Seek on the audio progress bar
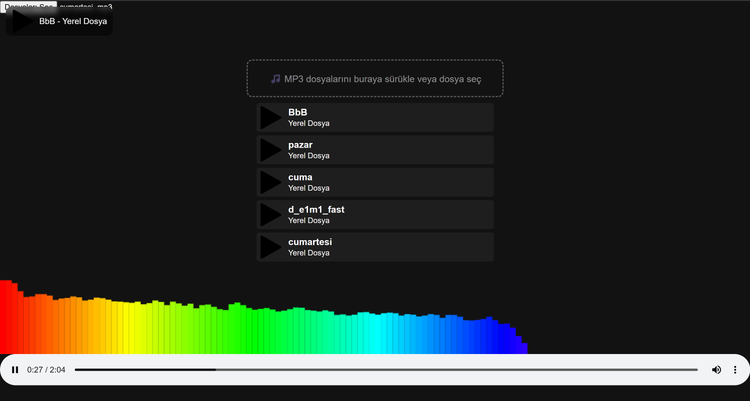This screenshot has height=401, width=750. [x=386, y=369]
